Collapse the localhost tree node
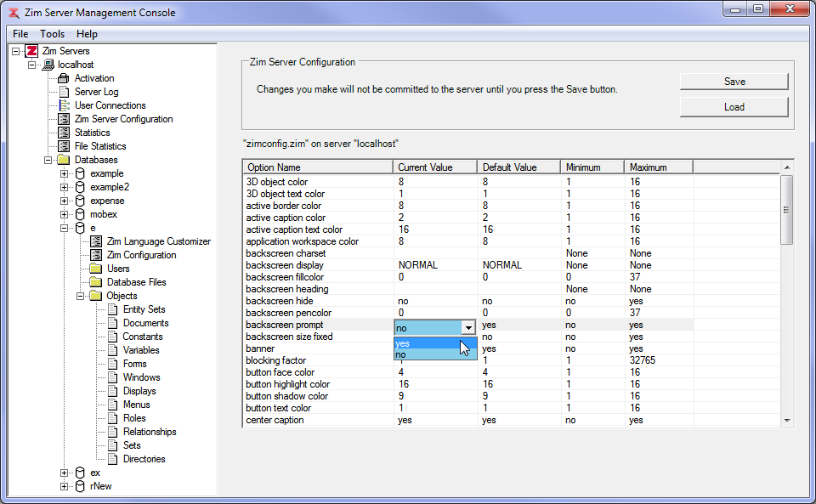The width and height of the screenshot is (816, 504). coord(31,65)
